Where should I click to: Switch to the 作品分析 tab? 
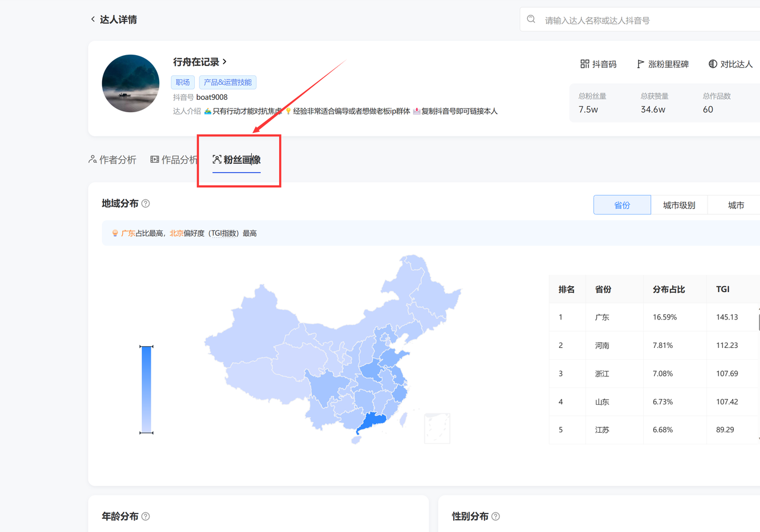pos(174,160)
